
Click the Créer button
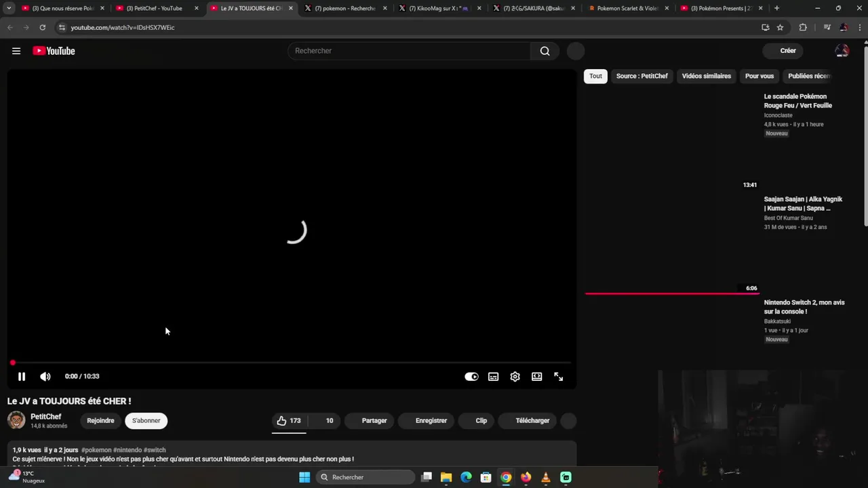click(x=782, y=51)
